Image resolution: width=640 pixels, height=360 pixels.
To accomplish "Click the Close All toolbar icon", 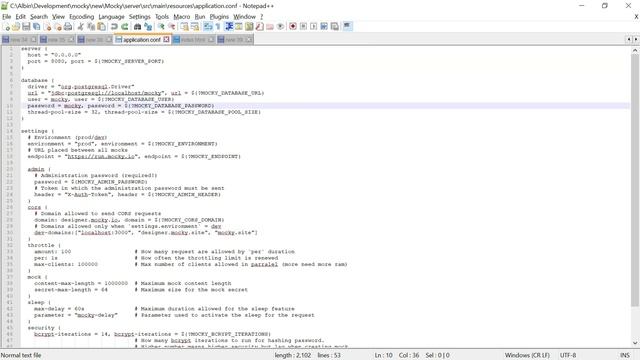I will [x=58, y=27].
